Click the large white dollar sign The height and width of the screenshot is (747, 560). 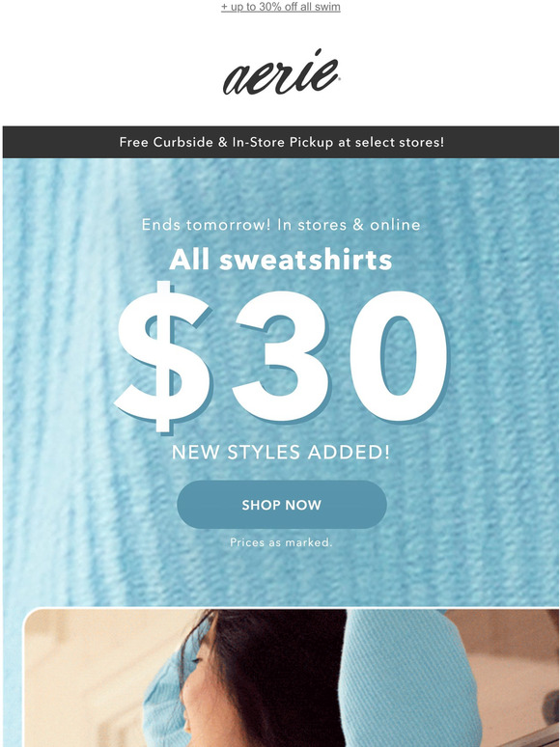point(163,356)
